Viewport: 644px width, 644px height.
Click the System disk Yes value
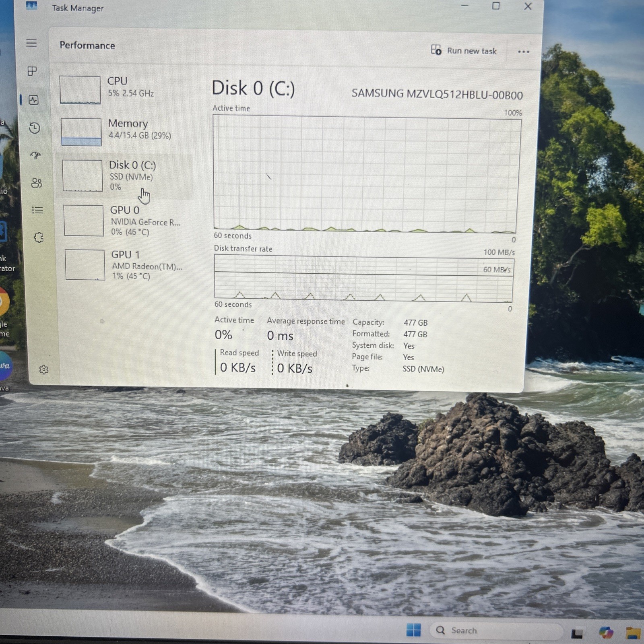[409, 346]
